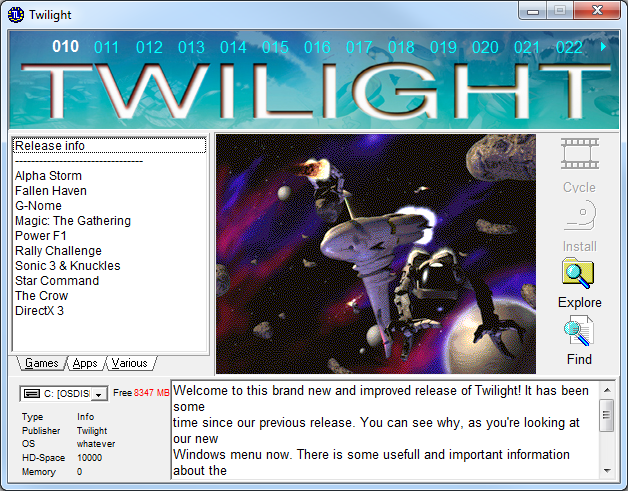Screen dimensions: 628x491
Task: Click the HD-Space value 10000
Action: click(89, 457)
